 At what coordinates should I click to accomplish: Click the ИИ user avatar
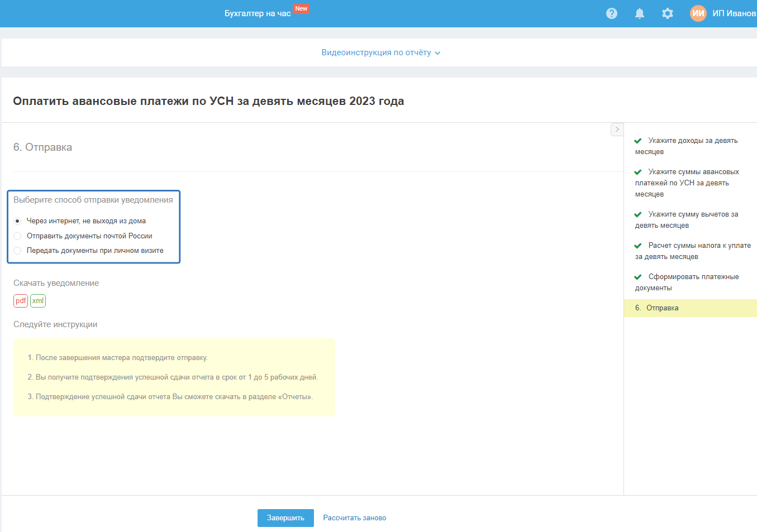coord(698,13)
